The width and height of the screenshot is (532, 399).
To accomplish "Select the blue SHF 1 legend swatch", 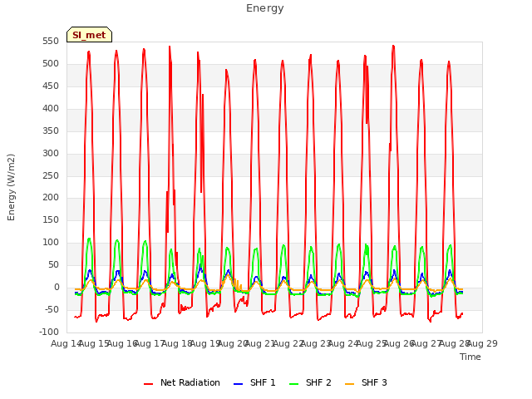I will [x=239, y=384].
